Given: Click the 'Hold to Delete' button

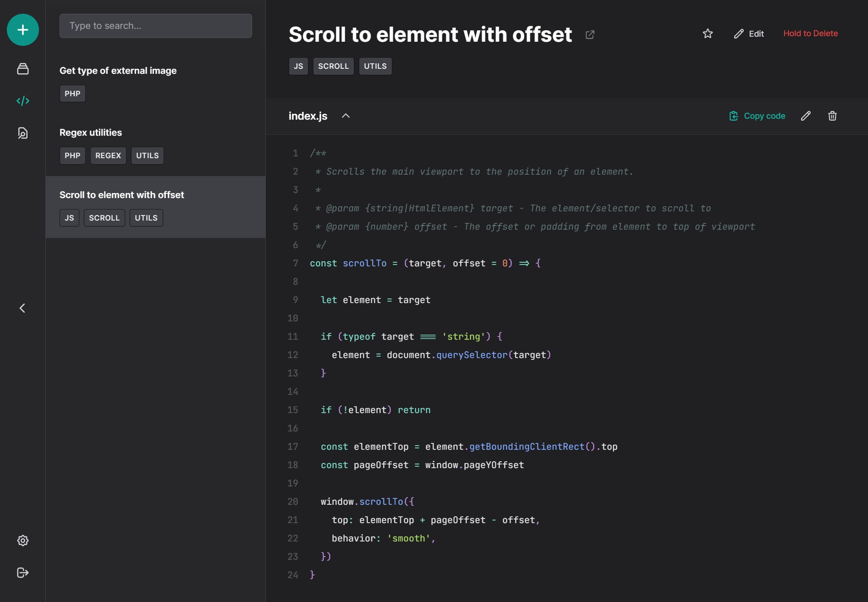Looking at the screenshot, I should (x=810, y=33).
